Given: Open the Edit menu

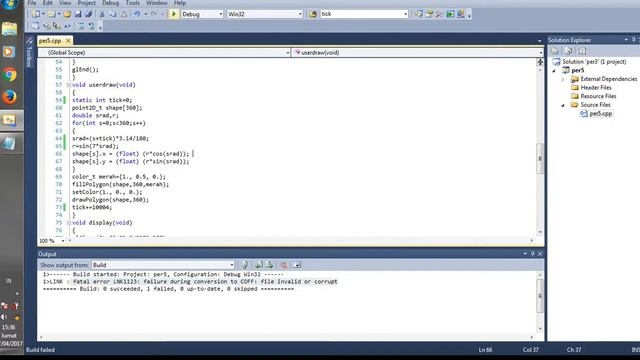Looking at the screenshot, I should coord(48,3).
